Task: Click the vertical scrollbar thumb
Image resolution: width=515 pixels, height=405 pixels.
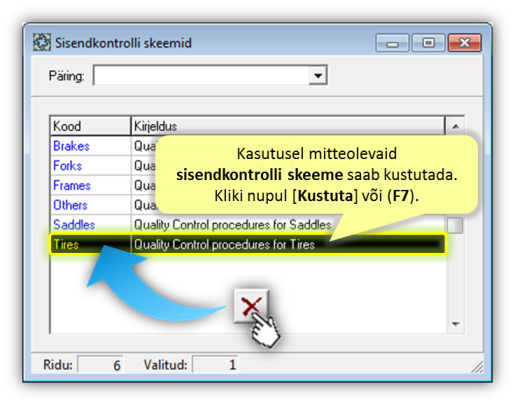Action: click(455, 225)
